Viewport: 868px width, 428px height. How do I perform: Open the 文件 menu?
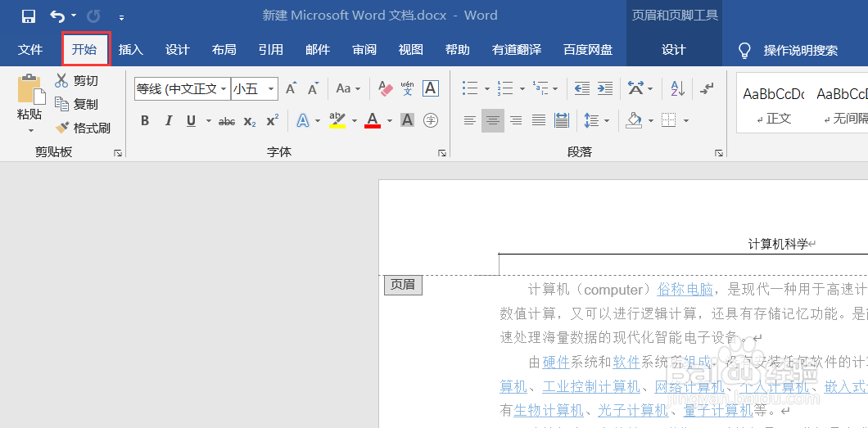(30, 50)
